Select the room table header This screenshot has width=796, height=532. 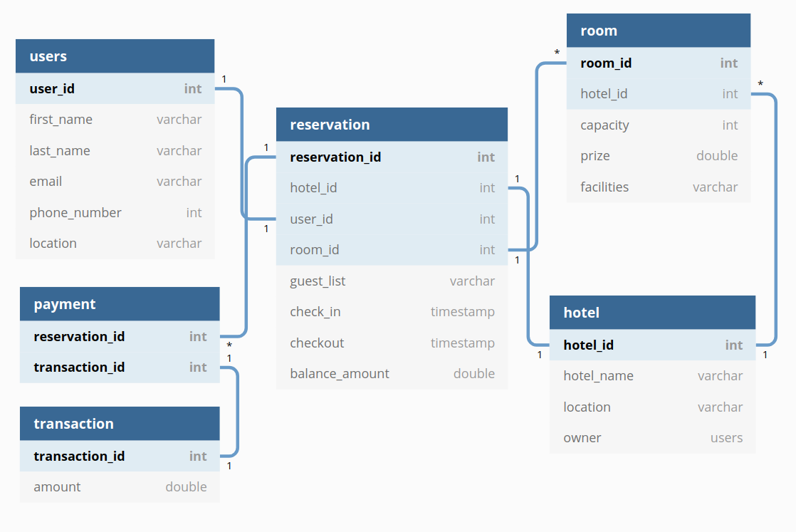[659, 31]
